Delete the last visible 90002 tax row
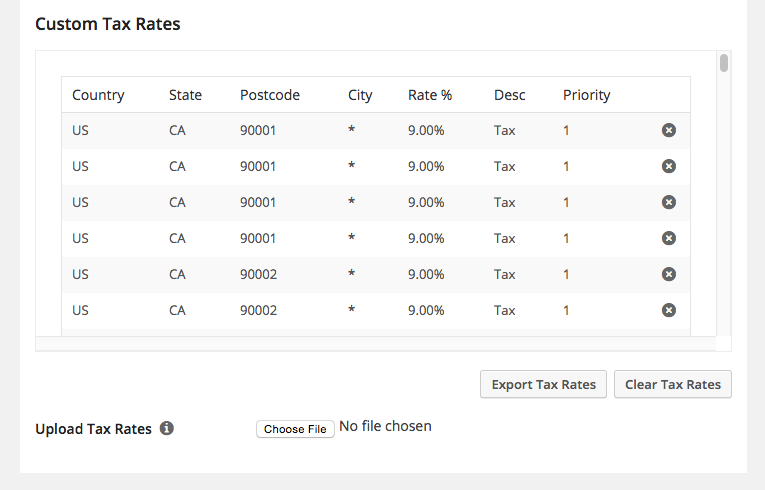Screen dimensions: 765x490 [x=668, y=310]
